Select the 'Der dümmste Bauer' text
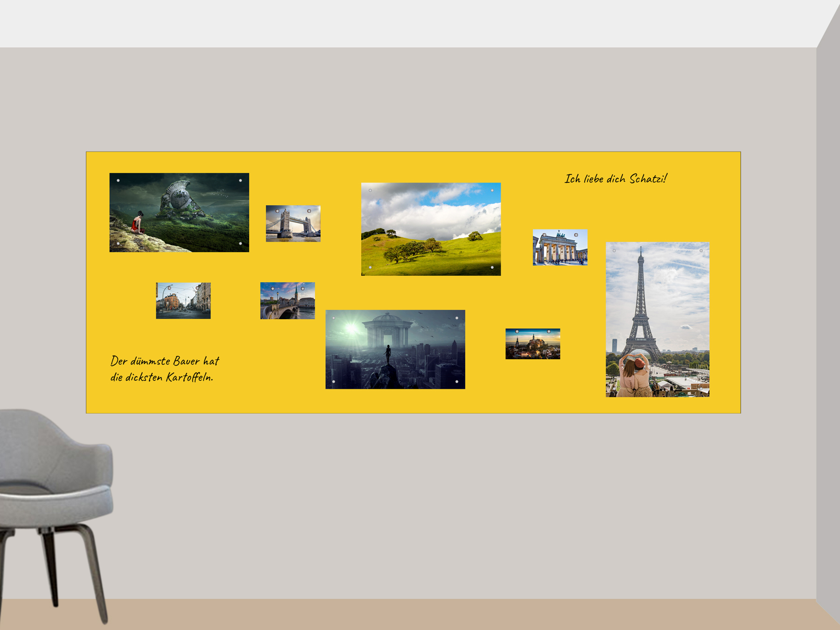Viewport: 840px width, 630px height. click(x=164, y=369)
